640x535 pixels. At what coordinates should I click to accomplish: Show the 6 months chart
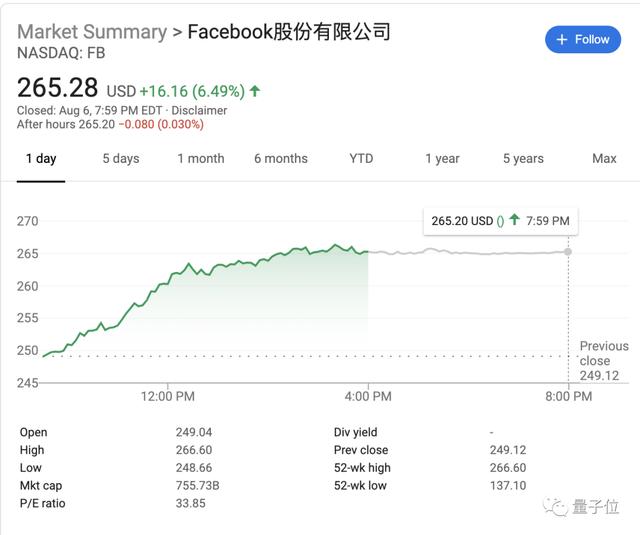[x=281, y=158]
